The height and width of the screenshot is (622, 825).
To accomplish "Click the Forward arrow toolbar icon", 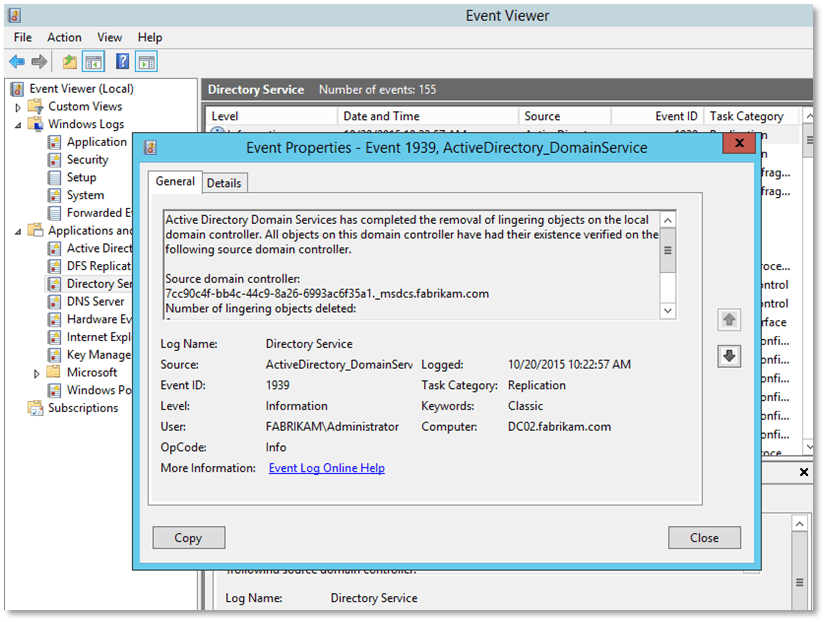I will pos(39,62).
